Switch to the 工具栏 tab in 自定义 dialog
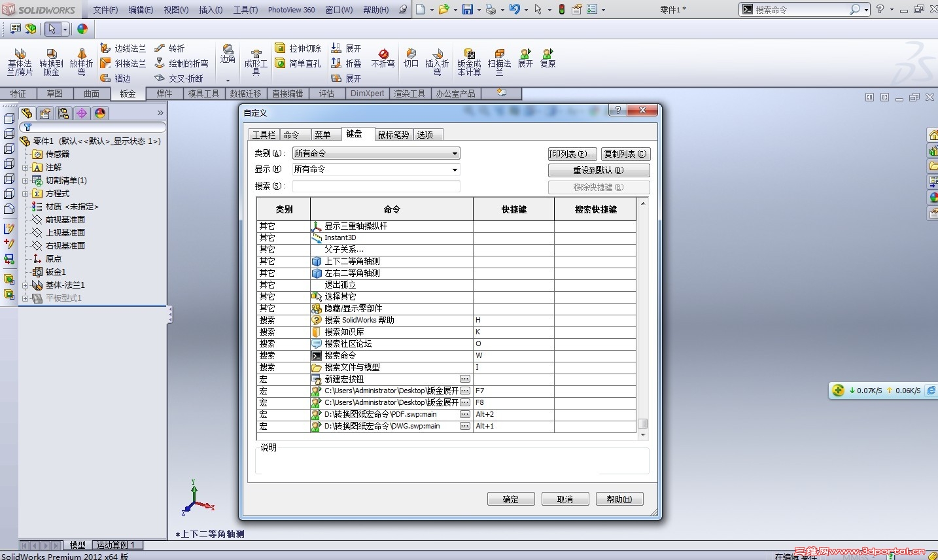The height and width of the screenshot is (560, 938). (264, 135)
